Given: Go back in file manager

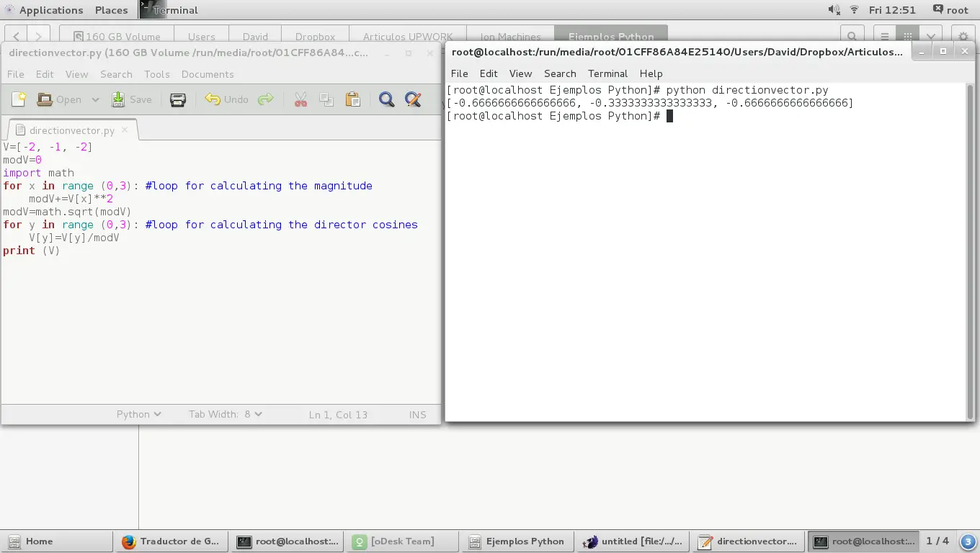Looking at the screenshot, I should (x=17, y=36).
